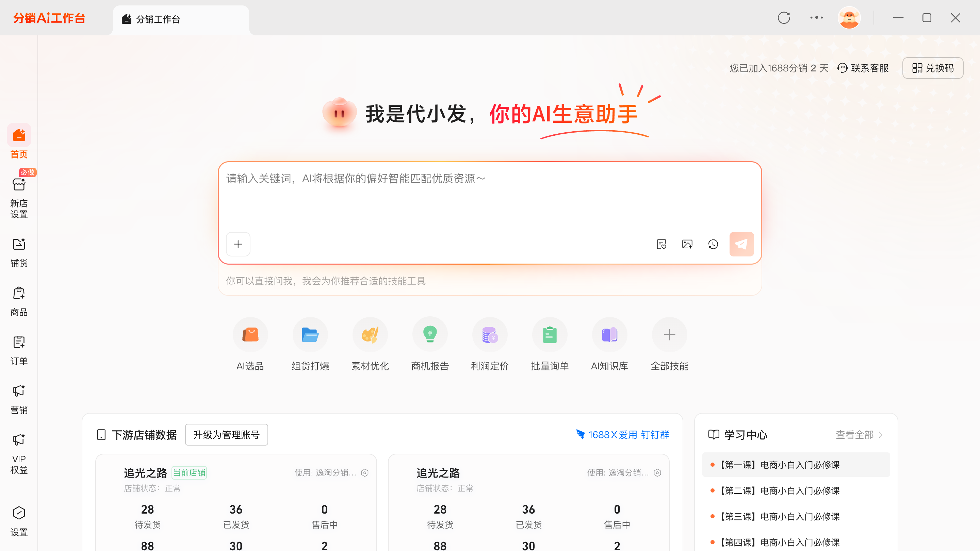
Task: Open the 利润定价 skill
Action: point(490,344)
